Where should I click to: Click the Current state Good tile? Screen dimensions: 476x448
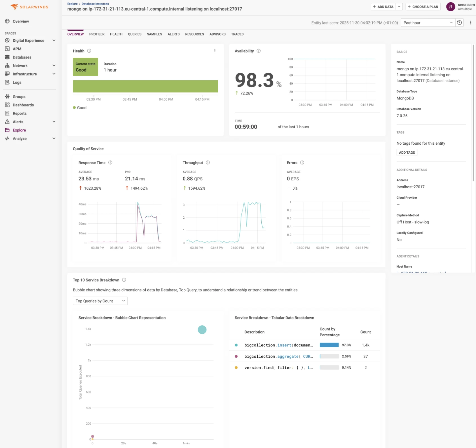tap(85, 67)
